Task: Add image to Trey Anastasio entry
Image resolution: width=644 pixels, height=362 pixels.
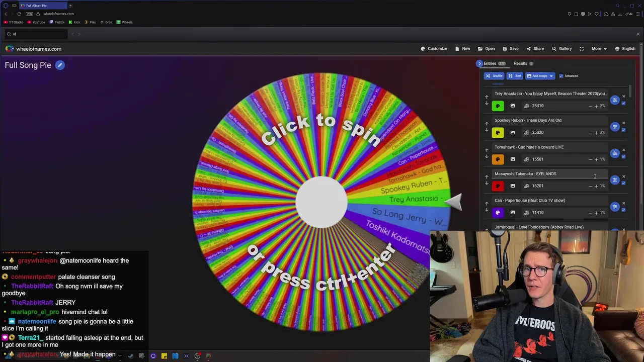Action: pos(513,106)
